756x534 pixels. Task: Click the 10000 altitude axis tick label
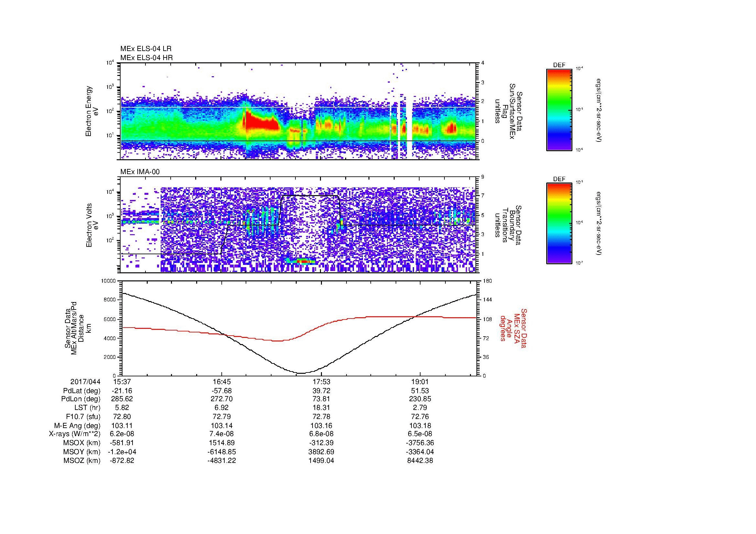[108, 281]
